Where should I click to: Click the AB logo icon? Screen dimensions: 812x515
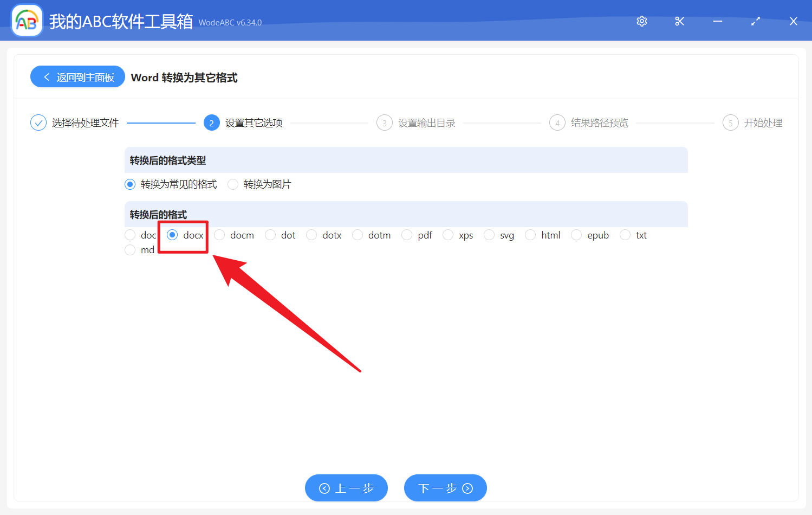27,21
